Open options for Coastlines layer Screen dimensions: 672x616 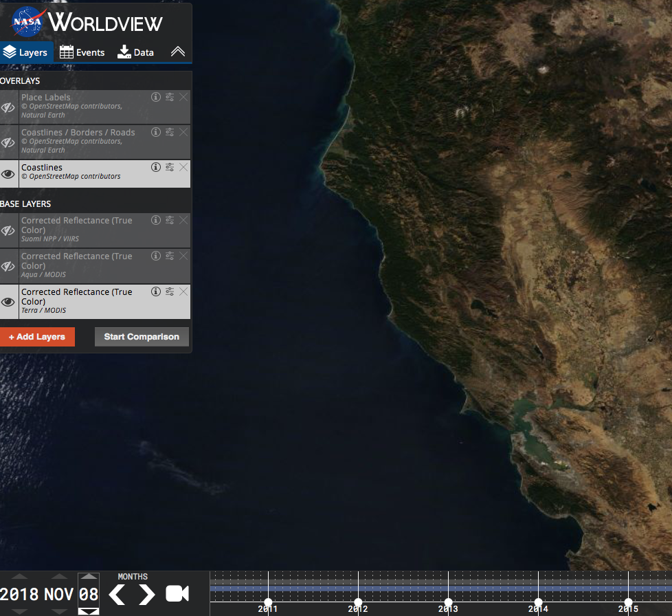(x=170, y=167)
